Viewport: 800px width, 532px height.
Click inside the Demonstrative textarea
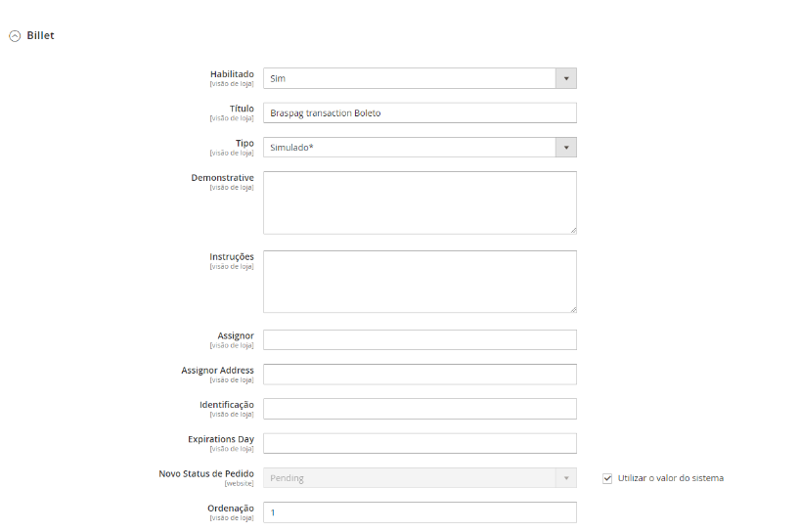(x=420, y=202)
